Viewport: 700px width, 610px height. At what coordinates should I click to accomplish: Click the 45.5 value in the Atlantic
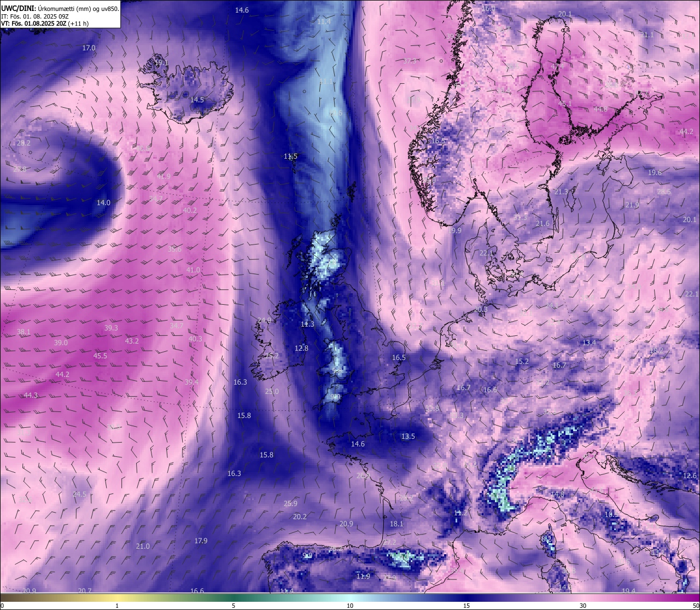(x=100, y=356)
